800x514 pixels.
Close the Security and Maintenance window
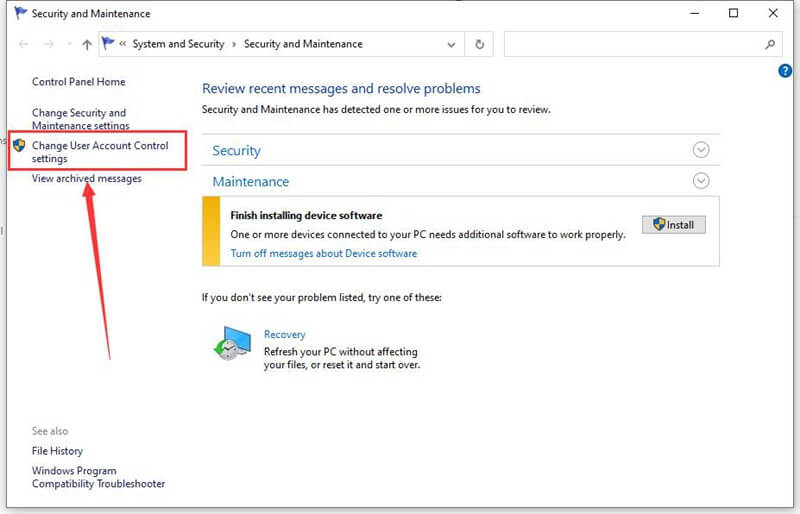tap(773, 13)
